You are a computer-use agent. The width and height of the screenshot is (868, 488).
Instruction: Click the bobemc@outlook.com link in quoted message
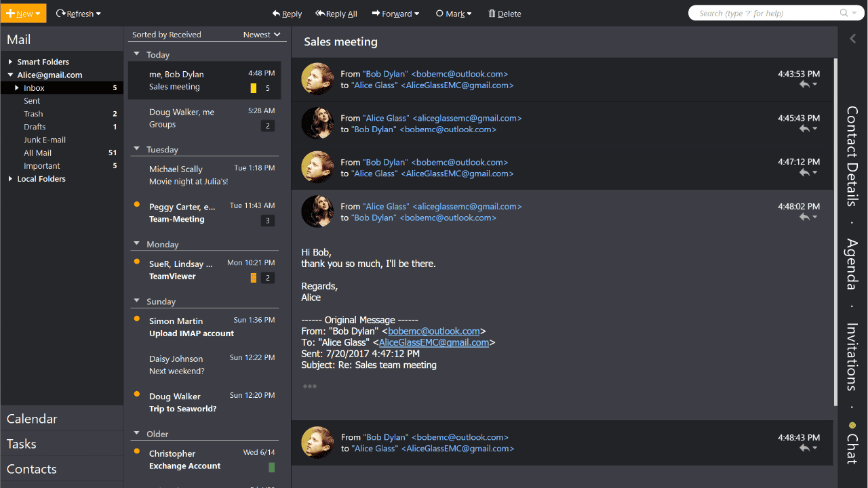434,331
